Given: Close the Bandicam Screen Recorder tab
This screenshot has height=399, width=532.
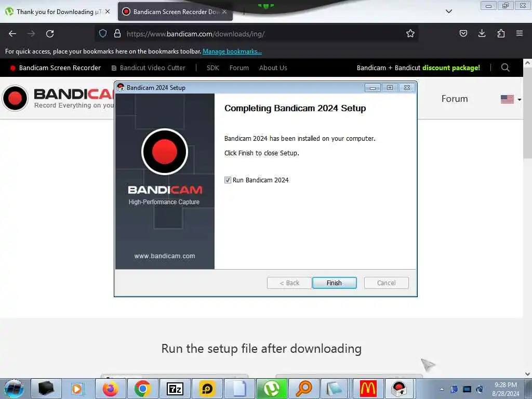Looking at the screenshot, I should click(224, 11).
